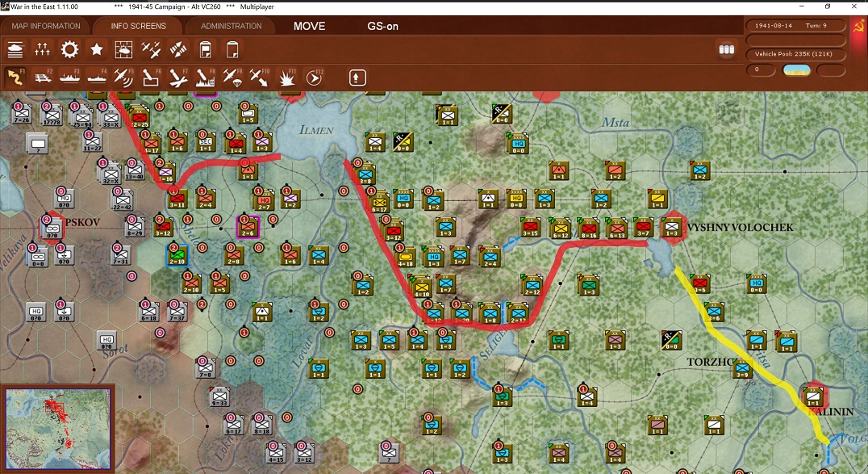The width and height of the screenshot is (868, 474).
Task: Select the 7=31 German unit near Pskov
Action: pyautogui.click(x=121, y=254)
